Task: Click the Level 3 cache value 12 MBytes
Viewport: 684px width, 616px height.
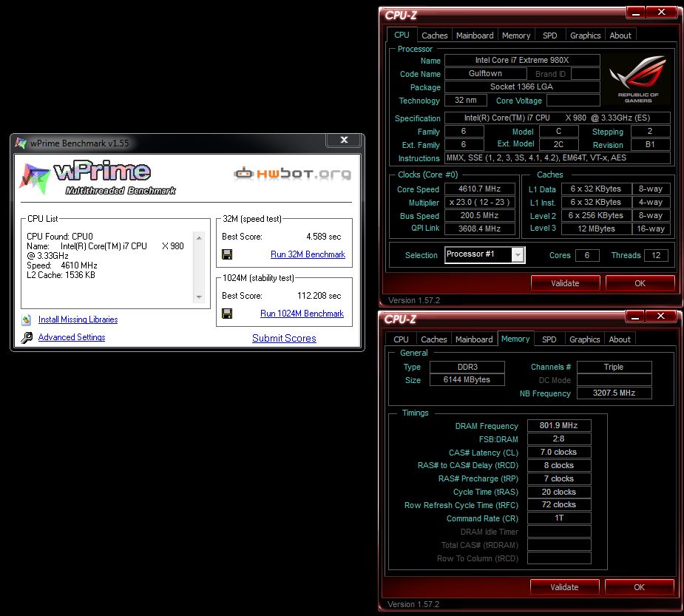Action: pos(596,229)
